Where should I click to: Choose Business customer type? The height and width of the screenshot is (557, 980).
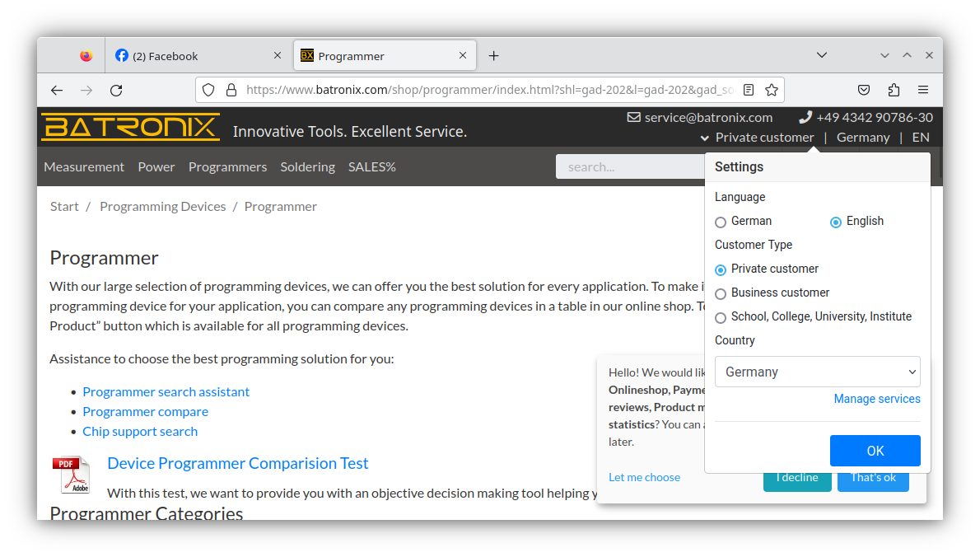(720, 293)
